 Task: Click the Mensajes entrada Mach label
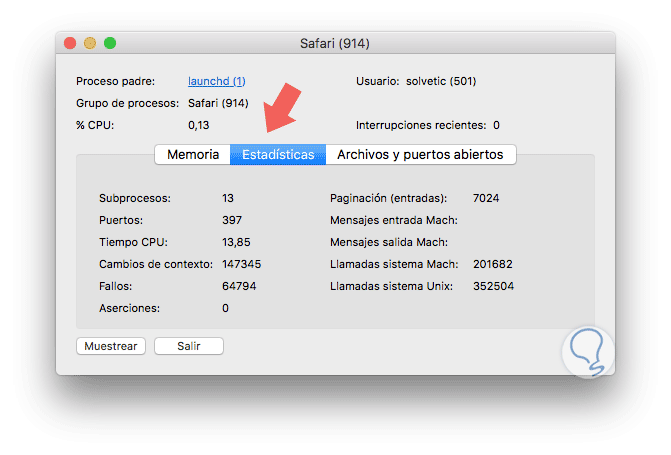coord(394,220)
